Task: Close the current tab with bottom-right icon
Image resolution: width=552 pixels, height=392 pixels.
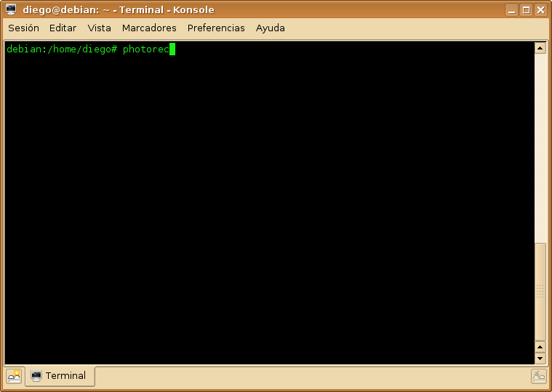Action: click(539, 377)
